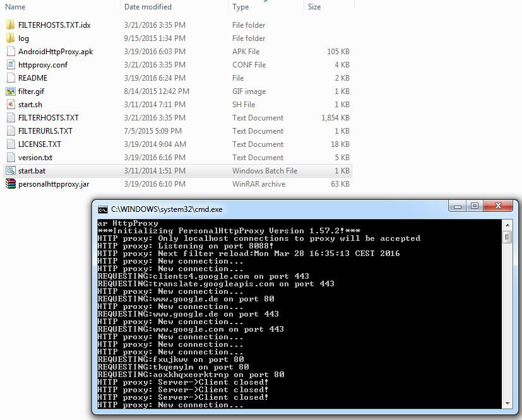Select the LICENSE.TXT file
522x420 pixels.
[39, 144]
